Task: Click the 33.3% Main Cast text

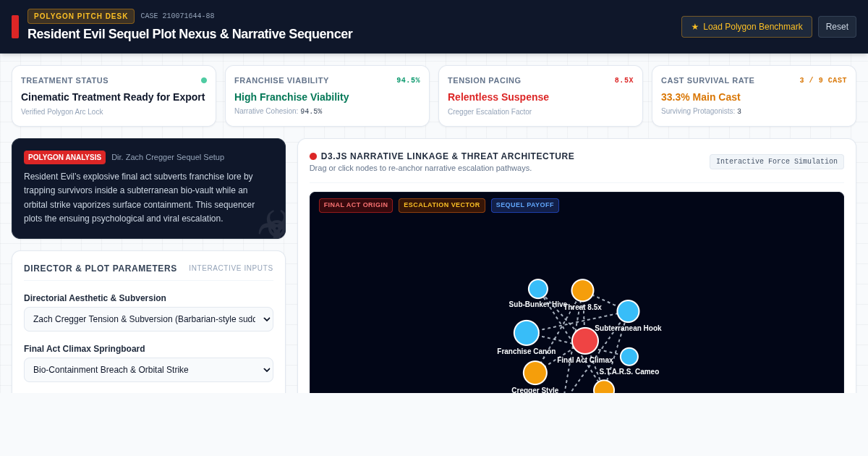Action: [x=701, y=97]
